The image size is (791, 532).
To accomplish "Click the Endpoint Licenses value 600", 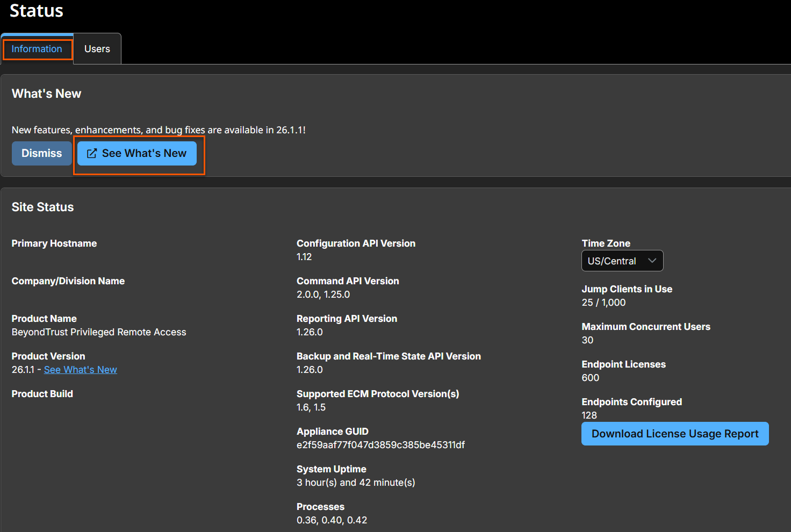I will pyautogui.click(x=590, y=378).
